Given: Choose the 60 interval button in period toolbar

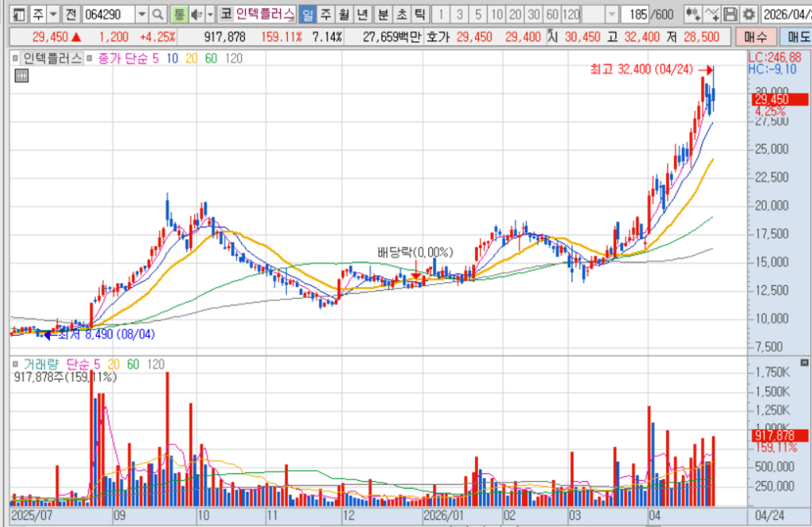Looking at the screenshot, I should click(x=553, y=14).
